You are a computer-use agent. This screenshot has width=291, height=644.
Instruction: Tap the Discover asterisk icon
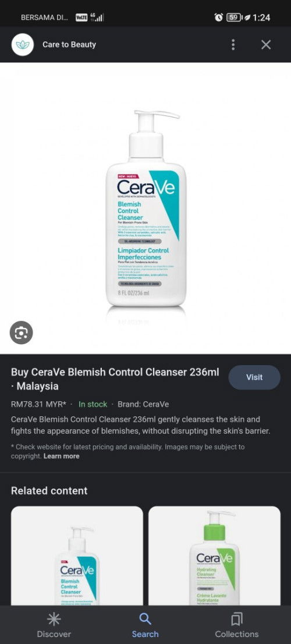[x=54, y=618]
